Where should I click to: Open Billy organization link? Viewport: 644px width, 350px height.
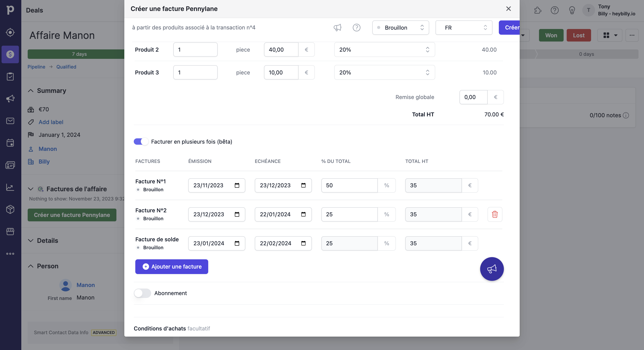(44, 162)
